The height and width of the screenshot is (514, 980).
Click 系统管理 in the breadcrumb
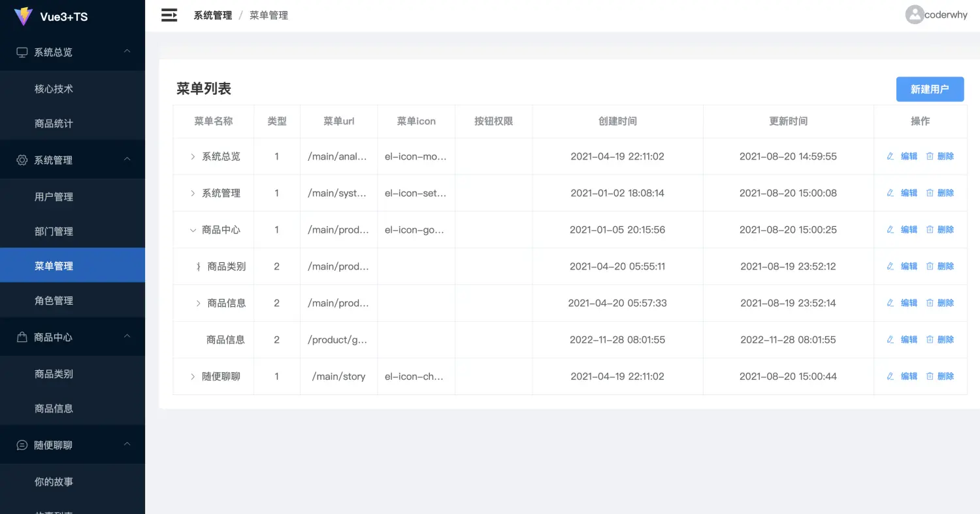pos(212,15)
